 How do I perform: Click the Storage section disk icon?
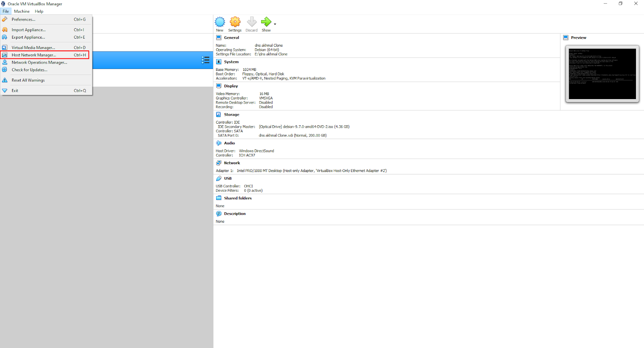(219, 114)
